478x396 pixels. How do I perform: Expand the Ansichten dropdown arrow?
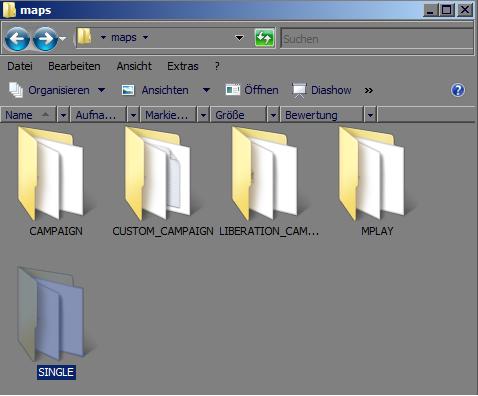207,90
